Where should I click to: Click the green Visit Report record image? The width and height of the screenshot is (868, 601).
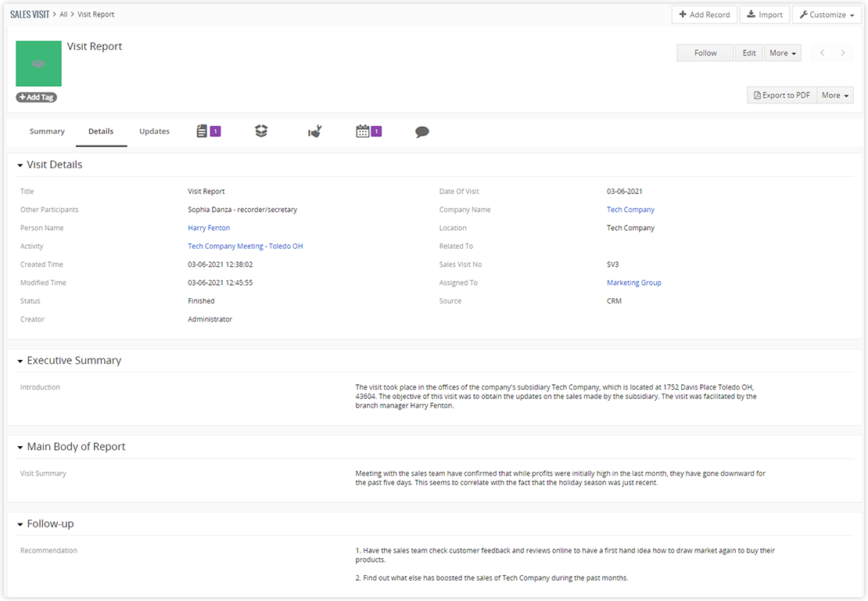click(x=39, y=63)
